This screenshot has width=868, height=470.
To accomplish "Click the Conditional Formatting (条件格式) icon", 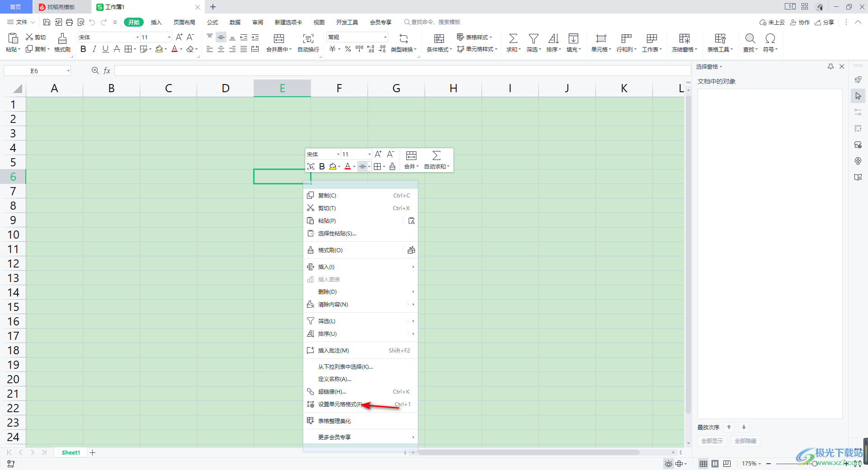I will pyautogui.click(x=439, y=38).
